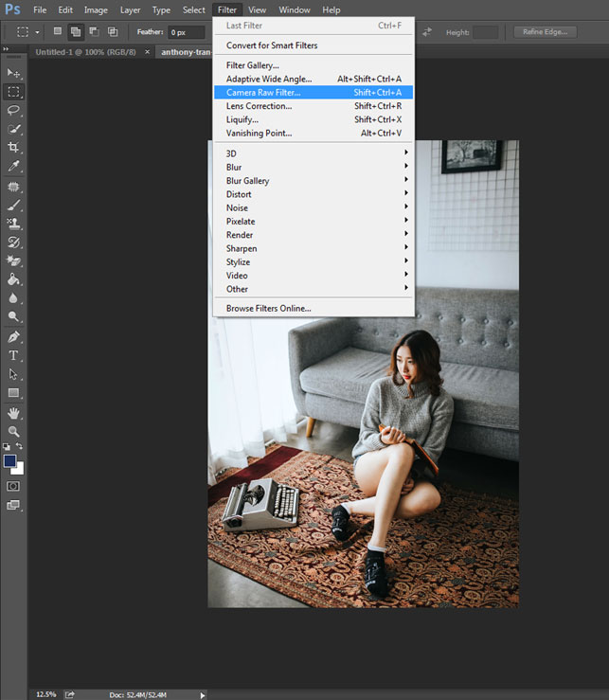Open Browse Filters Online

tap(269, 309)
